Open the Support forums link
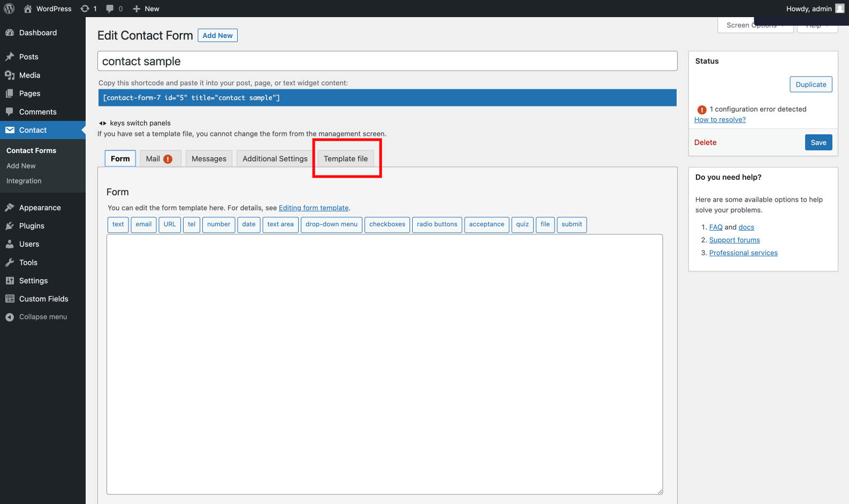Image resolution: width=849 pixels, height=504 pixels. (x=734, y=240)
